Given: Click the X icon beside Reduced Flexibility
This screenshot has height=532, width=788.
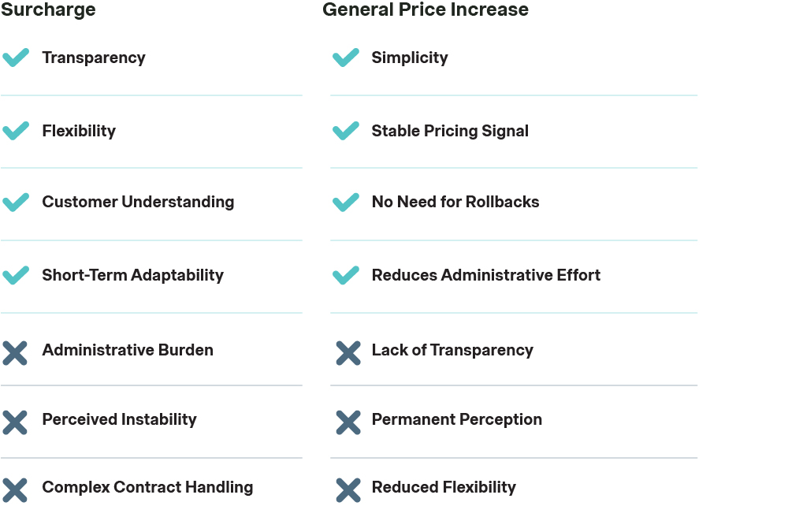Looking at the screenshot, I should click(x=348, y=489).
